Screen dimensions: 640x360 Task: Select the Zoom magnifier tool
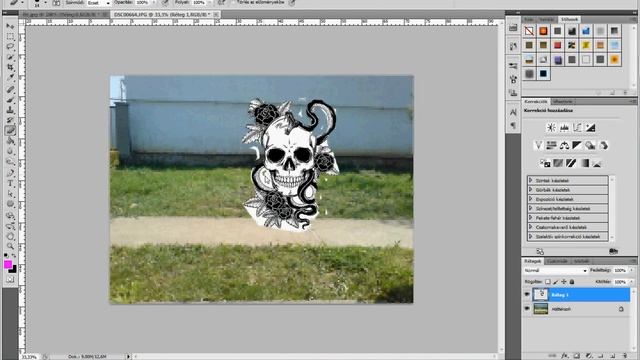[10, 246]
